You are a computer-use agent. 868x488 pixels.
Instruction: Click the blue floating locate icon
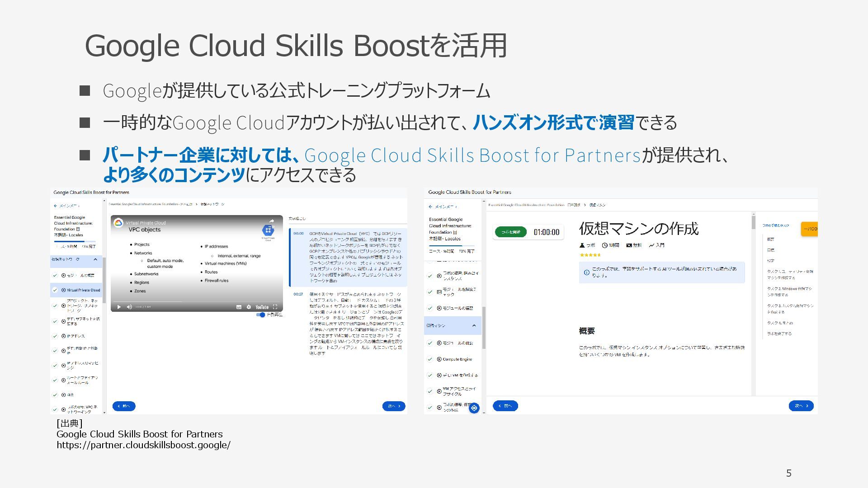[474, 408]
